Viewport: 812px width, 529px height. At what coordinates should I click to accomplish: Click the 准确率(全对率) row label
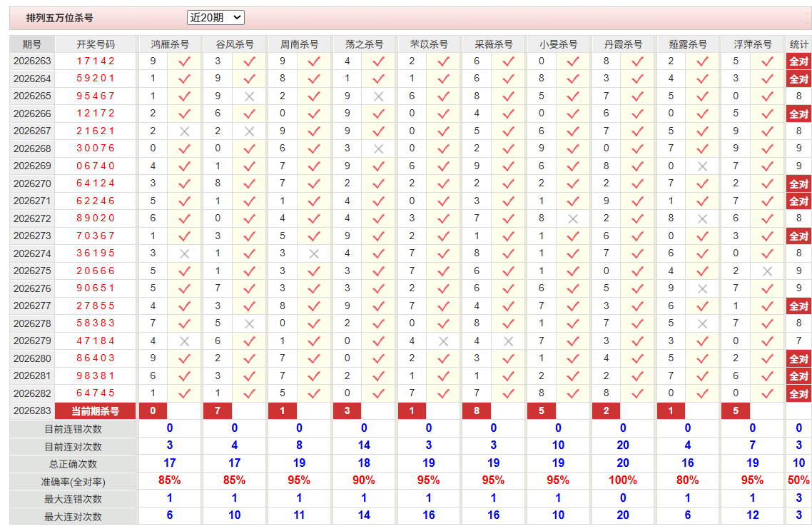point(73,482)
